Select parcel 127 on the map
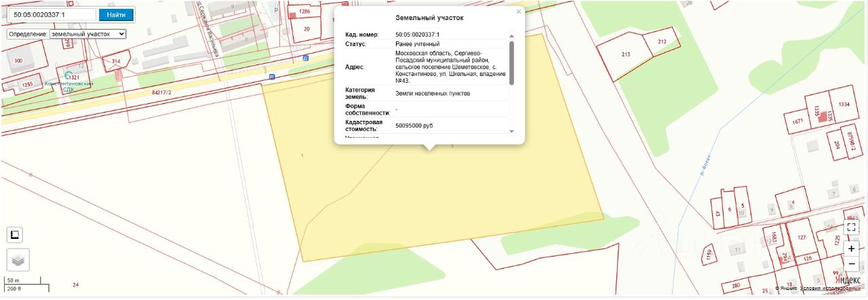Screen dimensions: 868x300 point(802,238)
